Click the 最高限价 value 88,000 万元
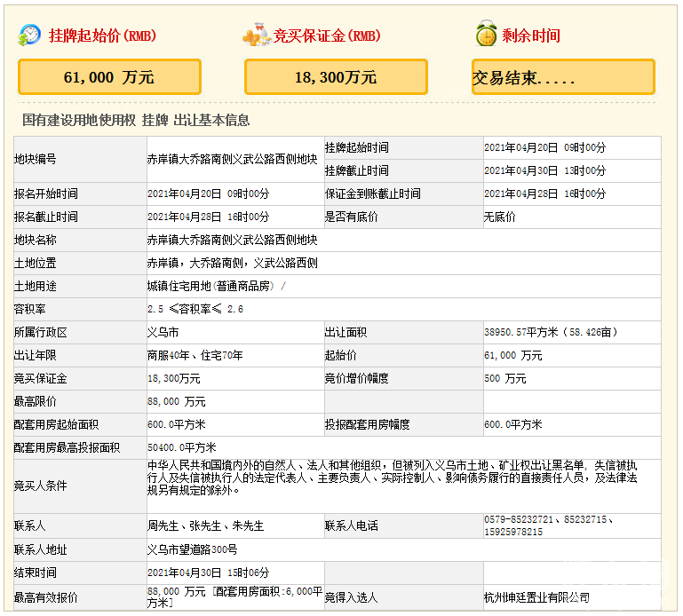The height and width of the screenshot is (616, 683). pos(176,401)
